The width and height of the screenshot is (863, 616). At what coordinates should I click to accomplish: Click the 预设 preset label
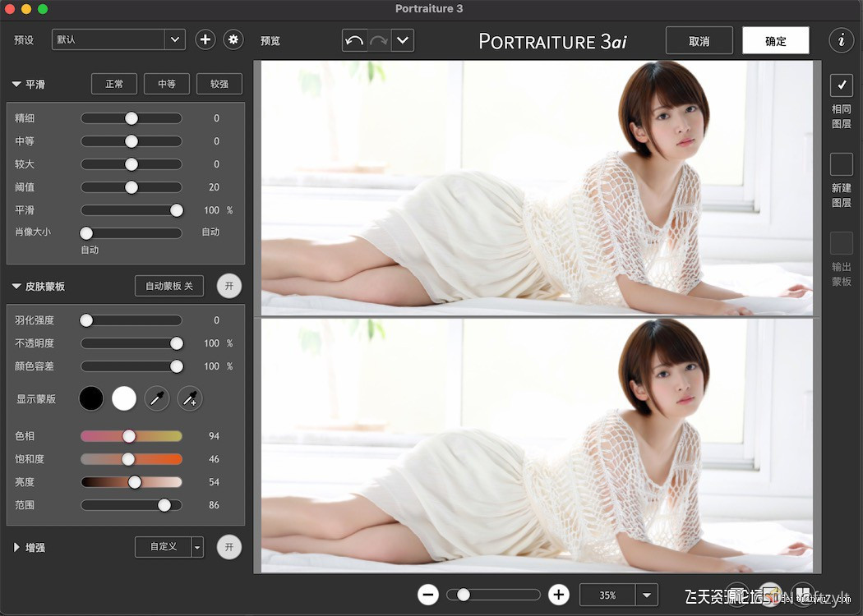[24, 40]
